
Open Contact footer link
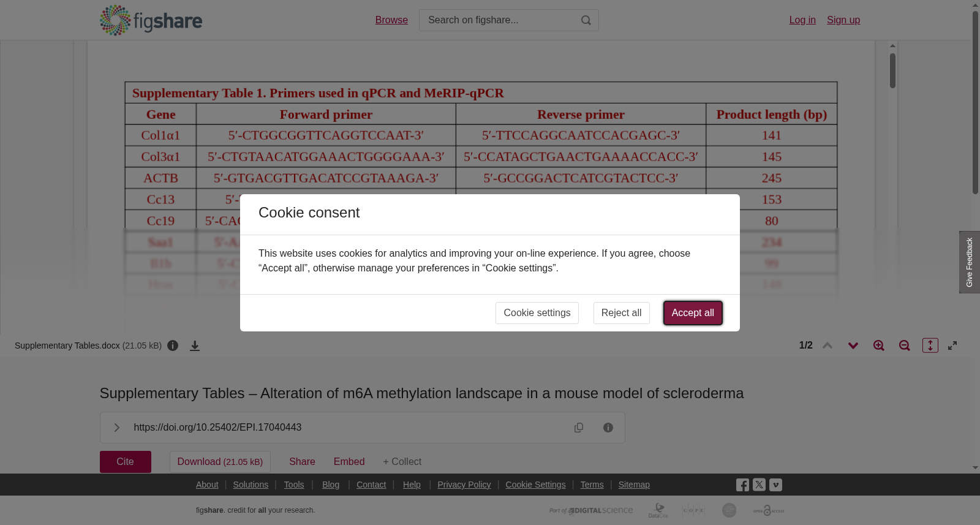371,485
